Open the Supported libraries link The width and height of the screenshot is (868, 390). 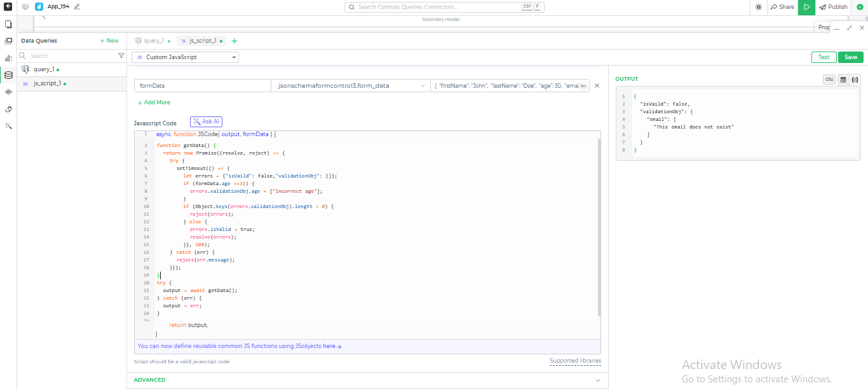[x=574, y=361]
